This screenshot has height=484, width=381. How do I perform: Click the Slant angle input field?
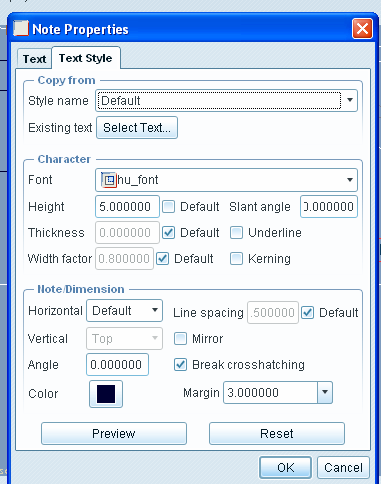pyautogui.click(x=329, y=207)
